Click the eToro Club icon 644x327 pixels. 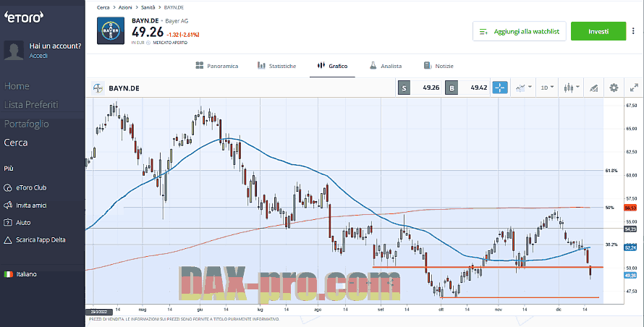7,188
